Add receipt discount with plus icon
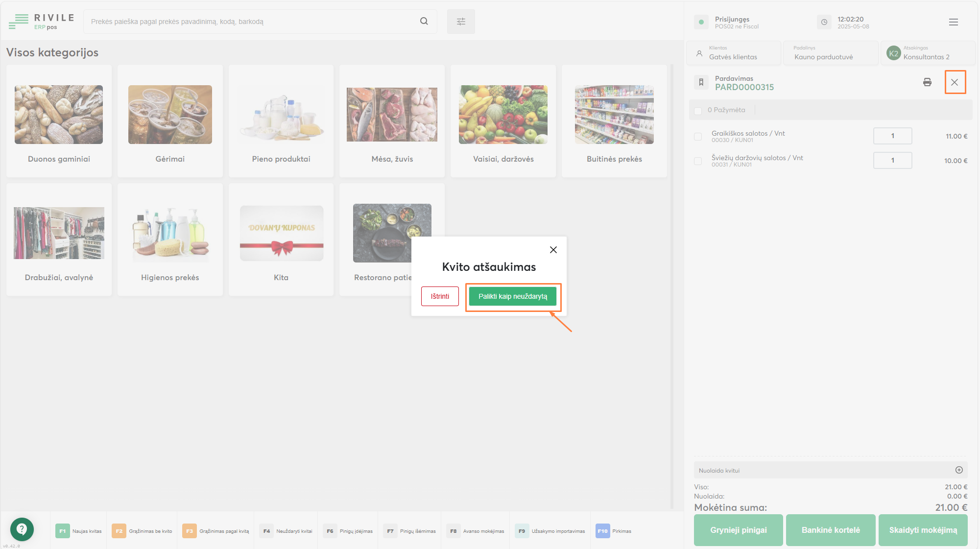The image size is (980, 549). click(x=958, y=470)
